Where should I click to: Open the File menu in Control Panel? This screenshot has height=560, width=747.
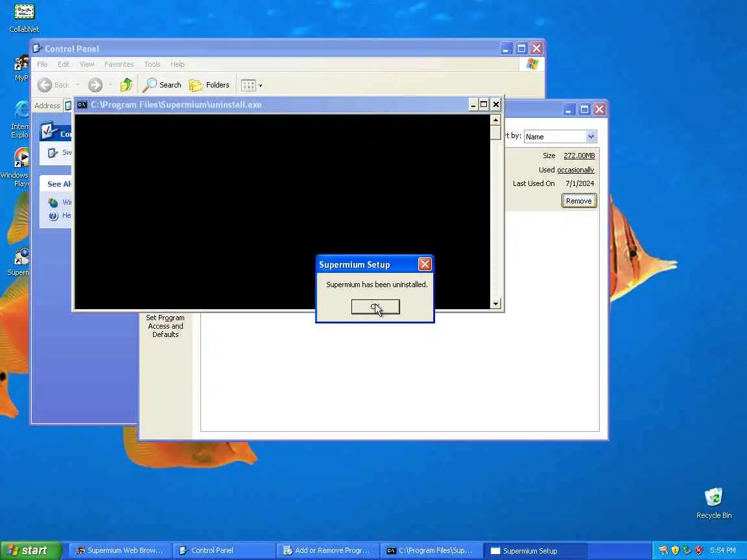point(42,64)
